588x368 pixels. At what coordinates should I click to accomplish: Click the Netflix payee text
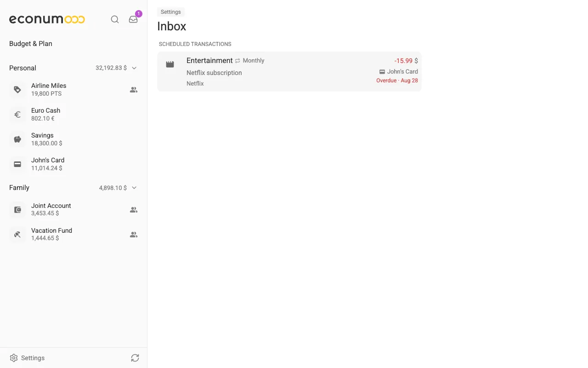pos(195,83)
